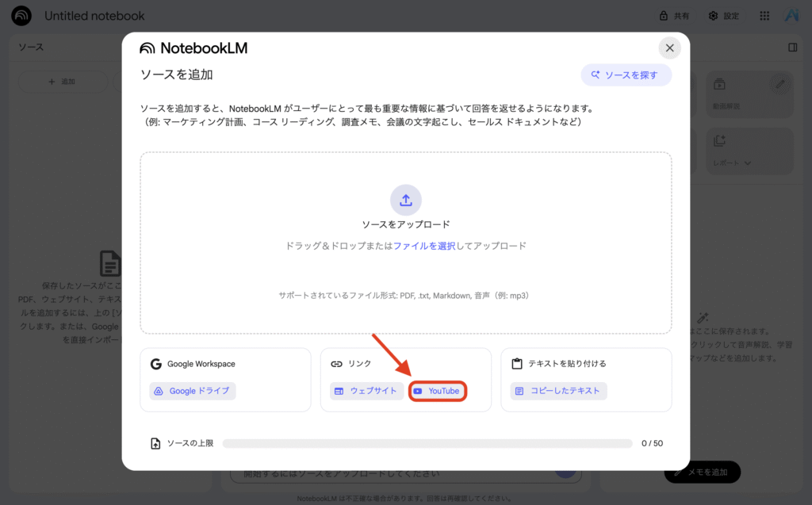Screen dimensions: 812x505
Task: Close the ソースを追加 dialog
Action: coord(669,48)
